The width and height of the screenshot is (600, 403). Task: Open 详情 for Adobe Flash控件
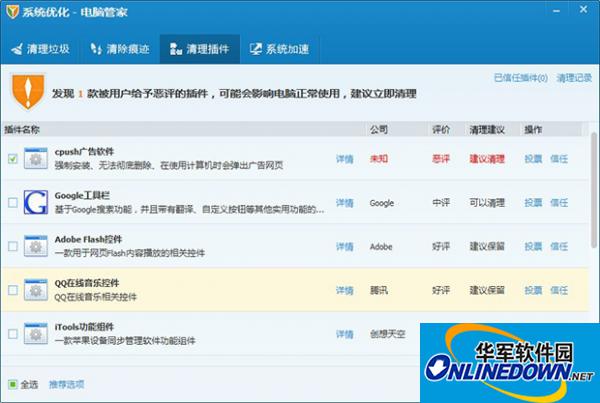(344, 246)
